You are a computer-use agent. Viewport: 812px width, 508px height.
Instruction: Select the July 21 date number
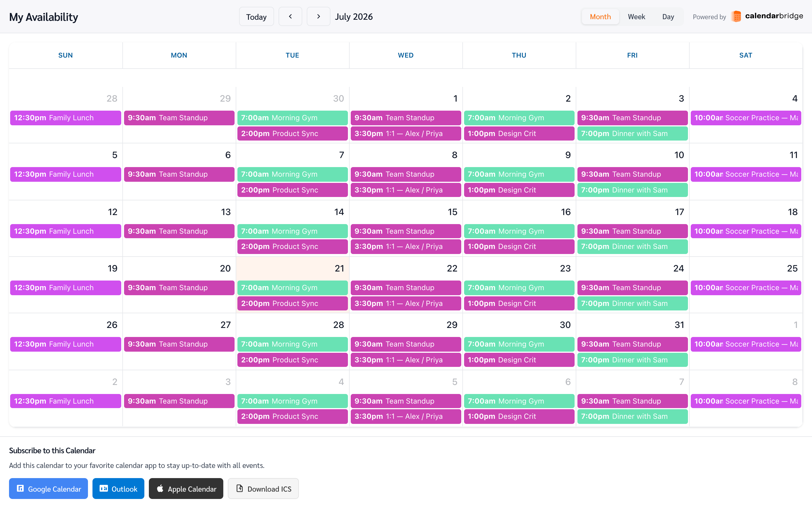click(x=339, y=268)
